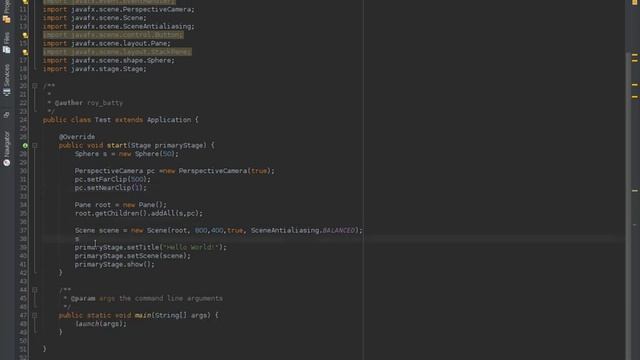640x360 pixels.
Task: Click 'SceneAntialiasing' in the line 13 import
Action: coord(157,27)
